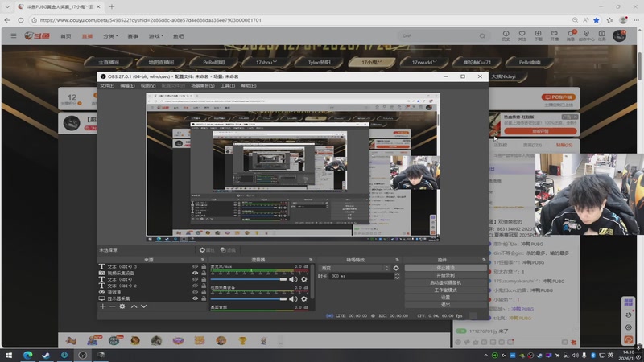Toggle visibility eye of 文本 (GDI+) 3 source
Viewport: 644px width, 362px height.
click(195, 267)
